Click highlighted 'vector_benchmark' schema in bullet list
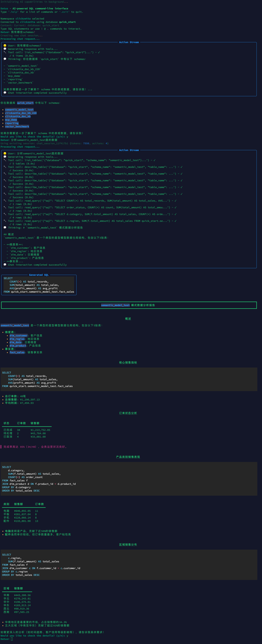Image resolution: width=262 pixels, height=644 pixels. tap(17, 127)
